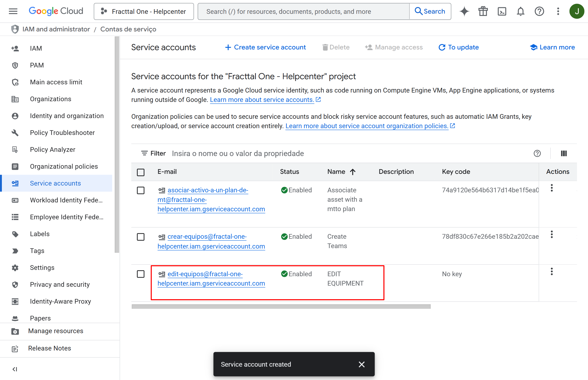588x380 pixels.
Task: Tick checkbox for edit-equipos service account
Action: click(x=141, y=274)
